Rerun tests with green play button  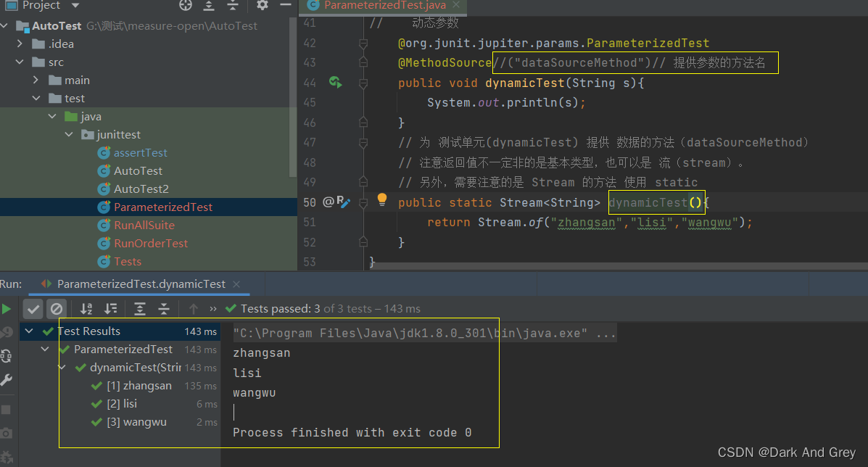click(7, 309)
